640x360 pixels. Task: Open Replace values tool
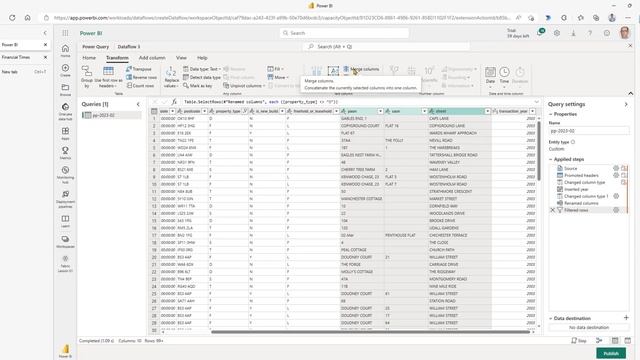[171, 77]
